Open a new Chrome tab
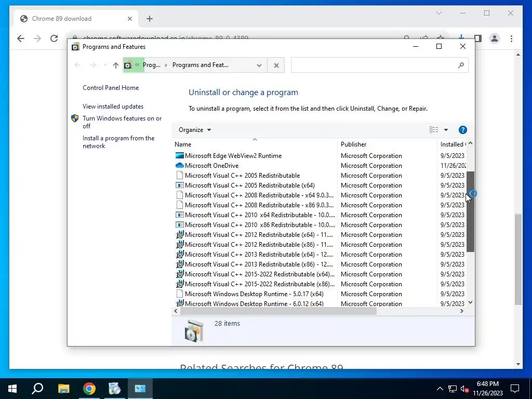This screenshot has height=399, width=532. [x=150, y=19]
